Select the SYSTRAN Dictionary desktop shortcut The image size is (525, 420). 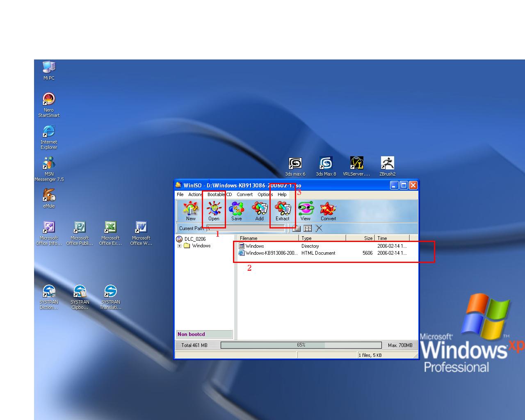(49, 297)
